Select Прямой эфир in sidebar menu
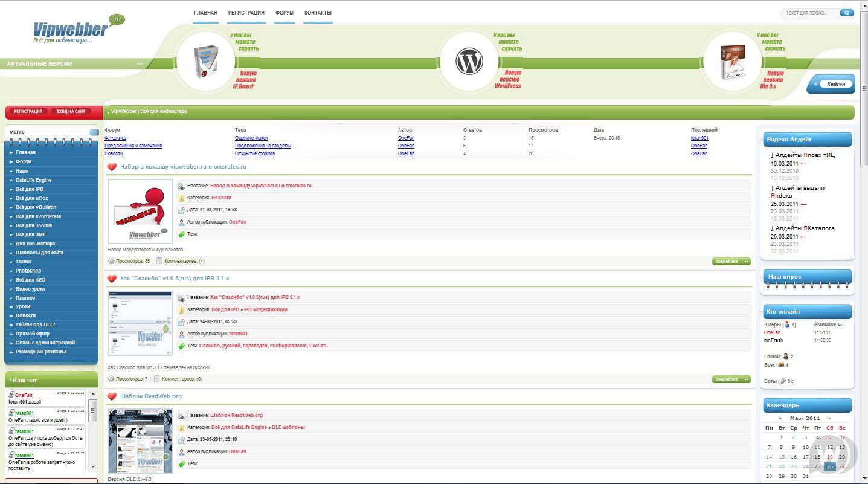 [33, 334]
